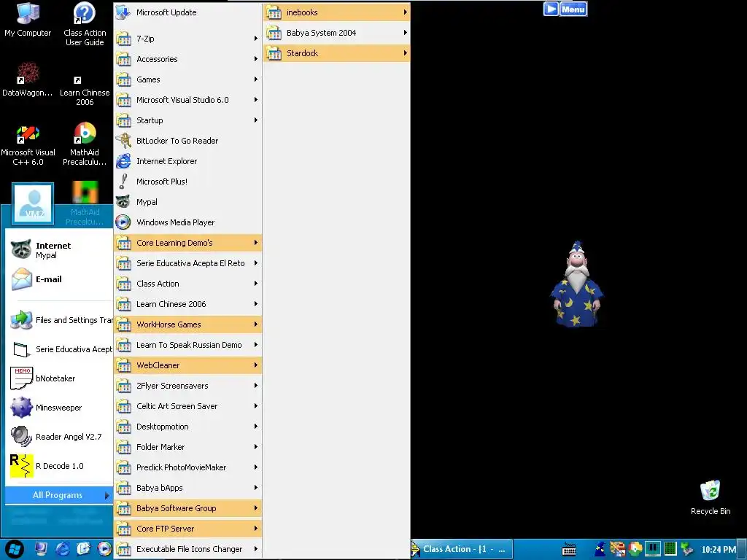Expand Babya Software Group submenu
This screenshot has width=747, height=560.
click(x=188, y=508)
